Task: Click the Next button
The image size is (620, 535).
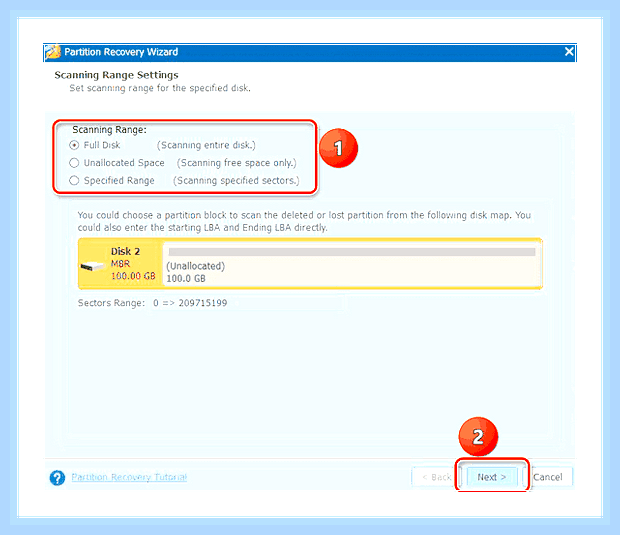Action: click(491, 477)
